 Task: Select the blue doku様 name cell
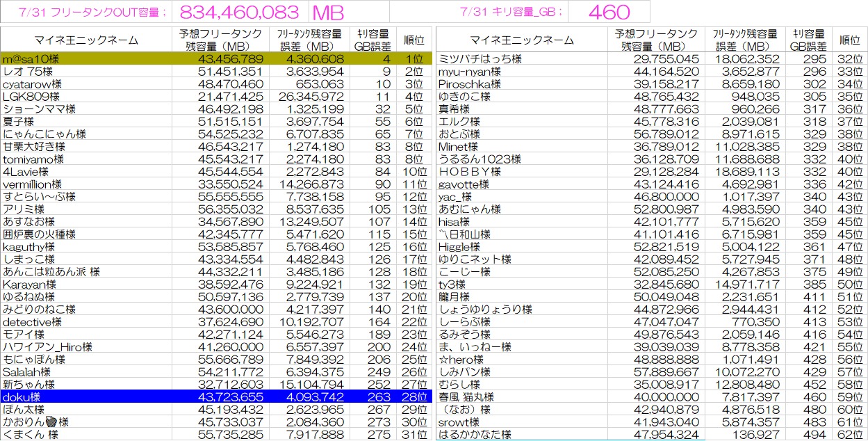(86, 397)
